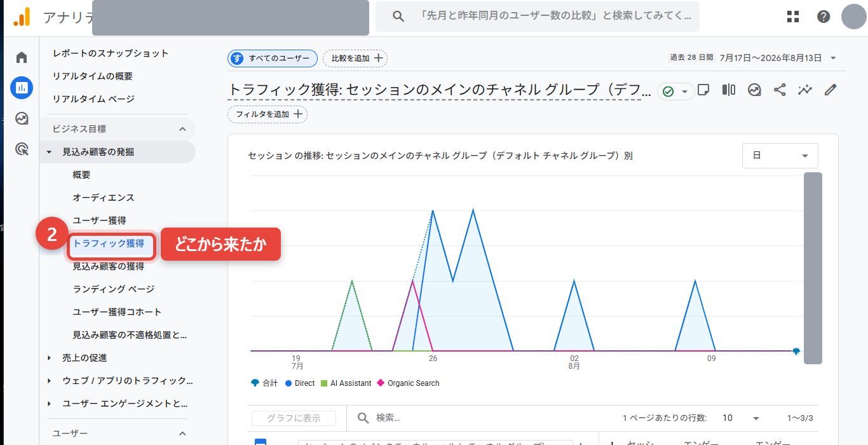Click the page vertical scrollbar thumb
Screen dimensions: 868x445
pyautogui.click(x=813, y=268)
